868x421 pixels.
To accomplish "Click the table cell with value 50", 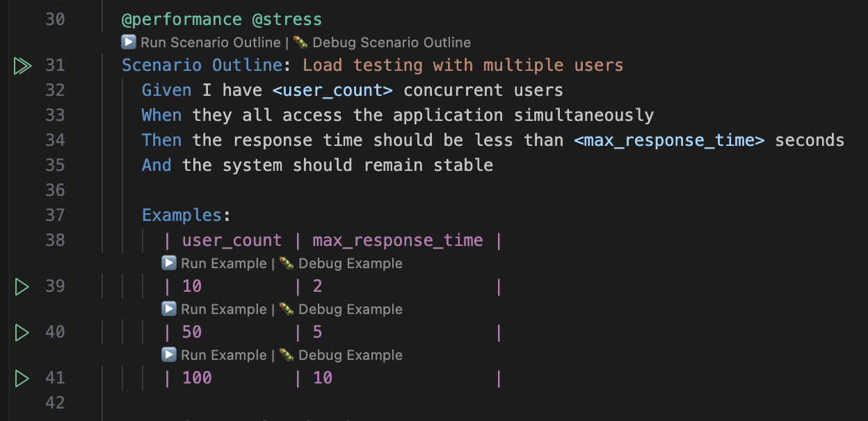I will (x=192, y=332).
